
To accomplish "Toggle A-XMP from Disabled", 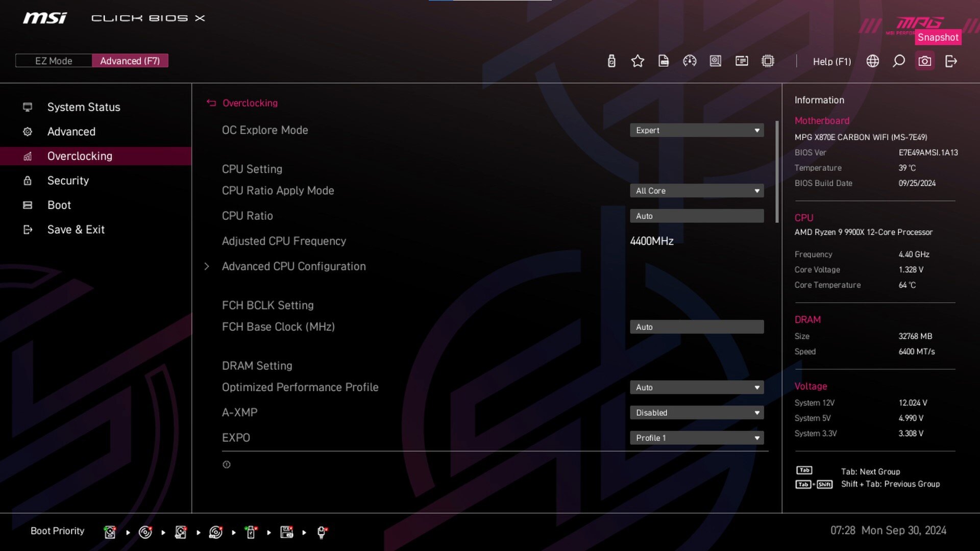I will point(697,412).
